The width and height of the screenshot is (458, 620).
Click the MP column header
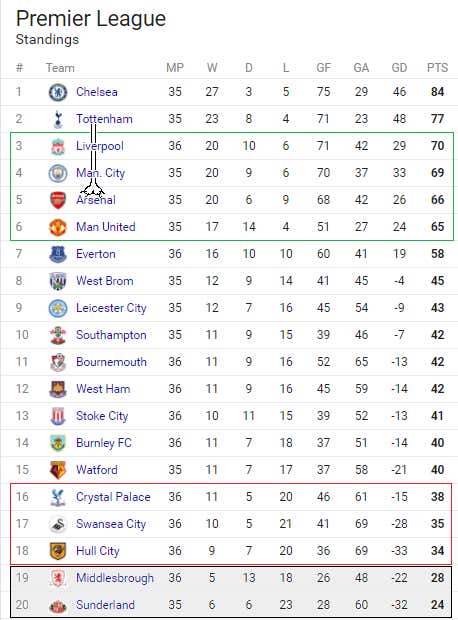[175, 68]
